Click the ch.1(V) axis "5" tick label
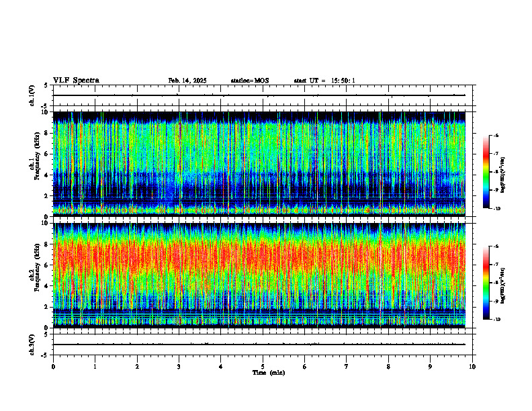The image size is (532, 411). pyautogui.click(x=46, y=85)
